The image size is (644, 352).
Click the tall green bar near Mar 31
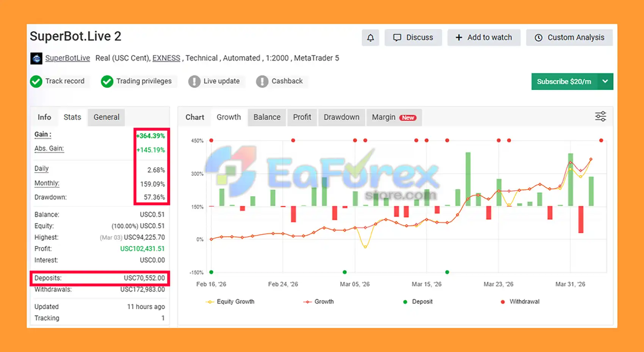click(570, 180)
